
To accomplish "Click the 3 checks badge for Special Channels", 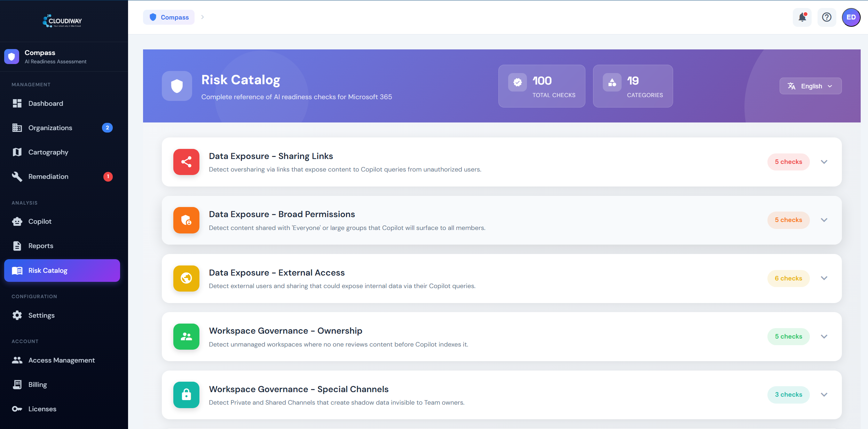I will tap(788, 395).
